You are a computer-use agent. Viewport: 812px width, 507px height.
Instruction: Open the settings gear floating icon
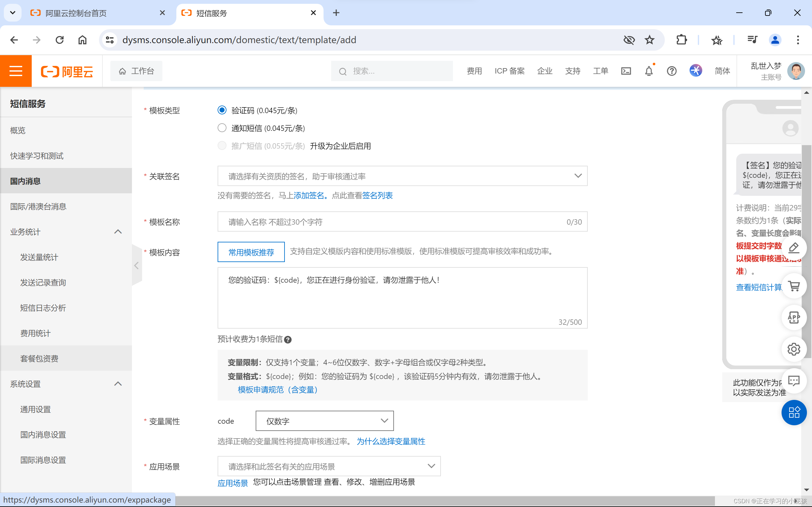click(x=794, y=349)
